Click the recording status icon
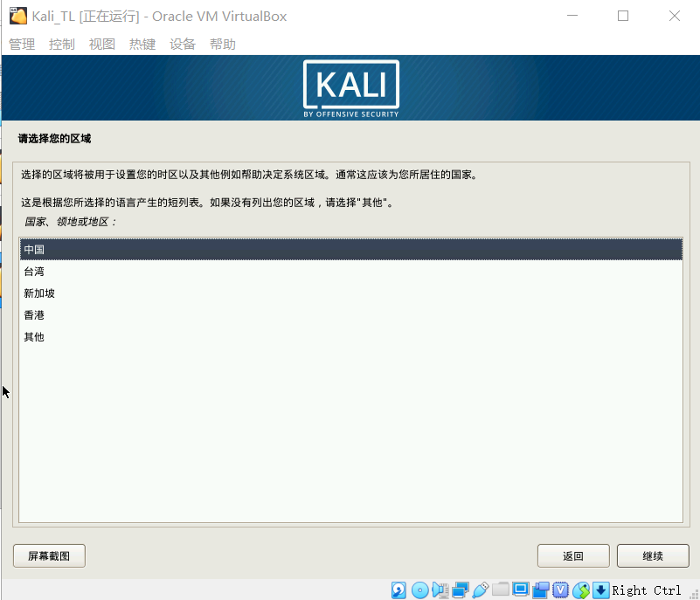The height and width of the screenshot is (600, 700). point(541,590)
